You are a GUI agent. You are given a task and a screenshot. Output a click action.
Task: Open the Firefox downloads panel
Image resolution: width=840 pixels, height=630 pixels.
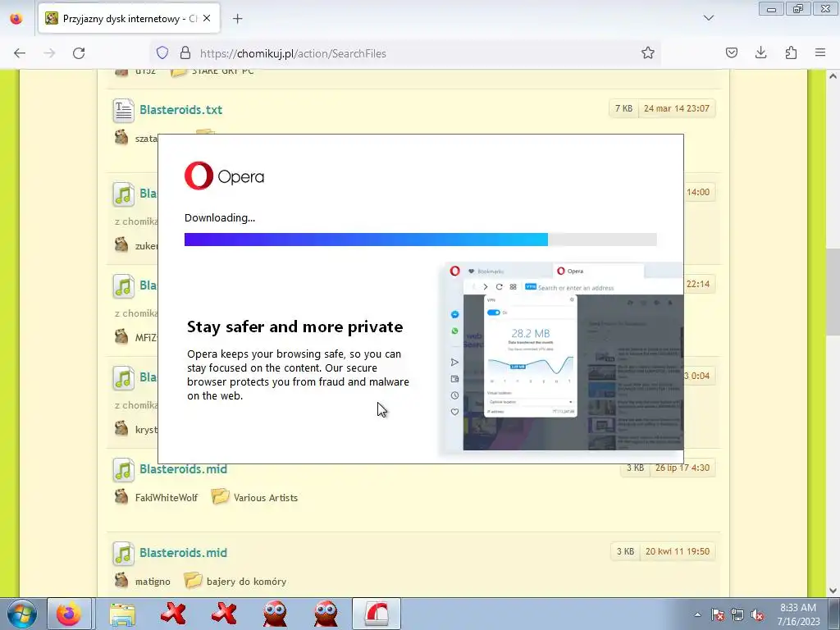tap(760, 52)
